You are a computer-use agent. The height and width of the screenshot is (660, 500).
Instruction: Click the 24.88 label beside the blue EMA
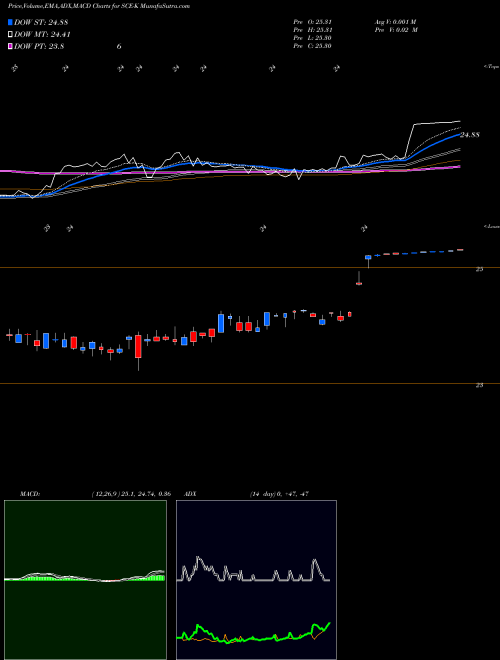click(470, 135)
